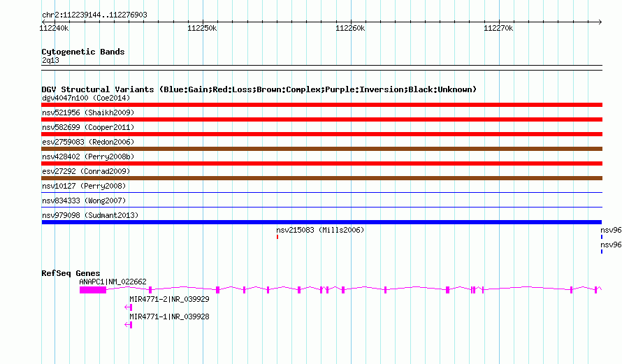Click the chr2:112239144..112276903 coordinate label
The height and width of the screenshot is (364, 622).
point(94,15)
